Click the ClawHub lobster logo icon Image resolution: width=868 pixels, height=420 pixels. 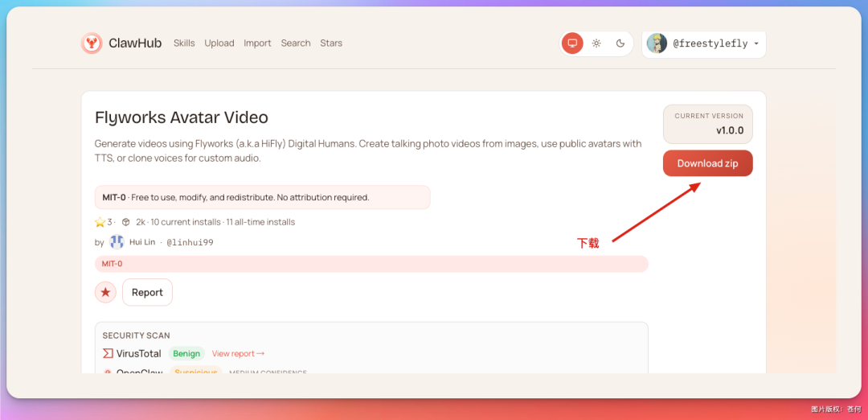pyautogui.click(x=92, y=43)
